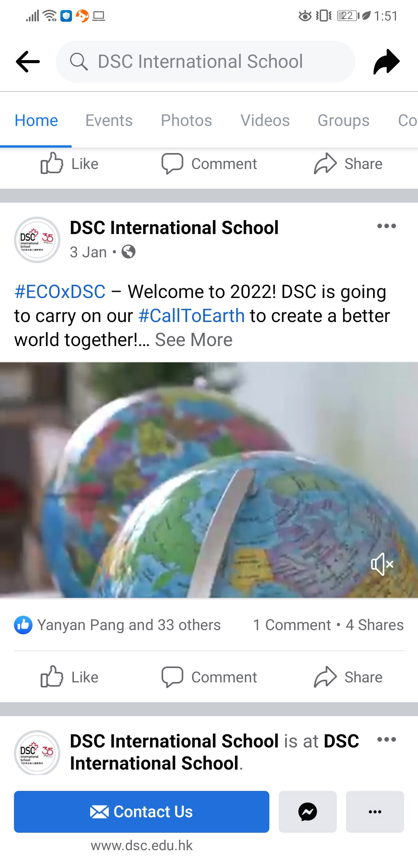Image resolution: width=418 pixels, height=868 pixels.
Task: Switch to the Events tab
Action: tap(109, 120)
